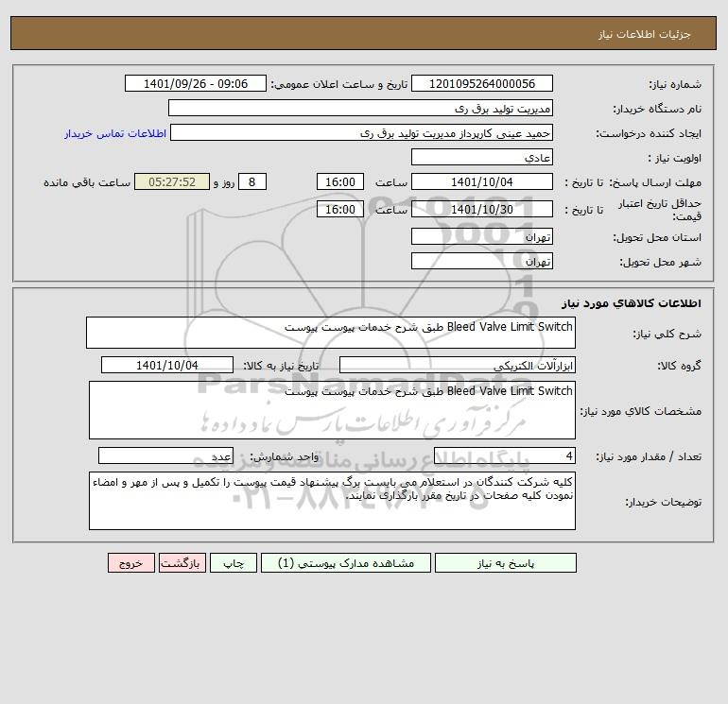Click the اطلاعات کالاهای مورد نیاز section heading
728x704 pixels.
pyautogui.click(x=632, y=303)
